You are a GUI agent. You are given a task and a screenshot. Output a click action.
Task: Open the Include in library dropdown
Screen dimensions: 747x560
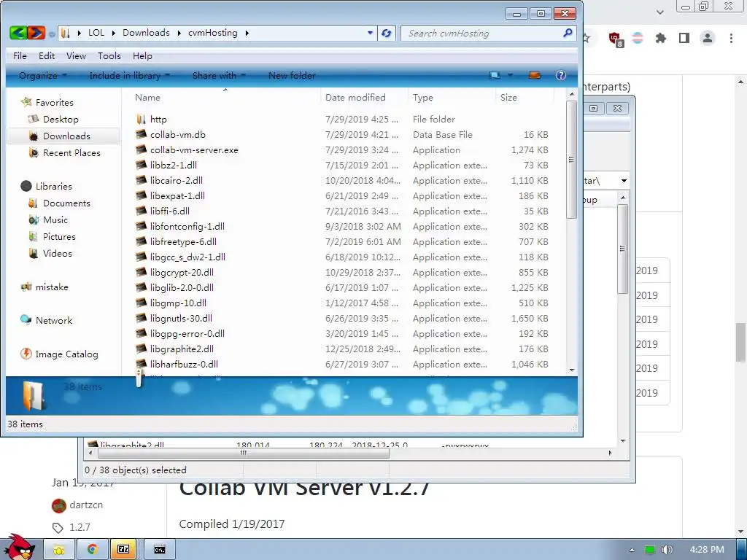coord(130,75)
